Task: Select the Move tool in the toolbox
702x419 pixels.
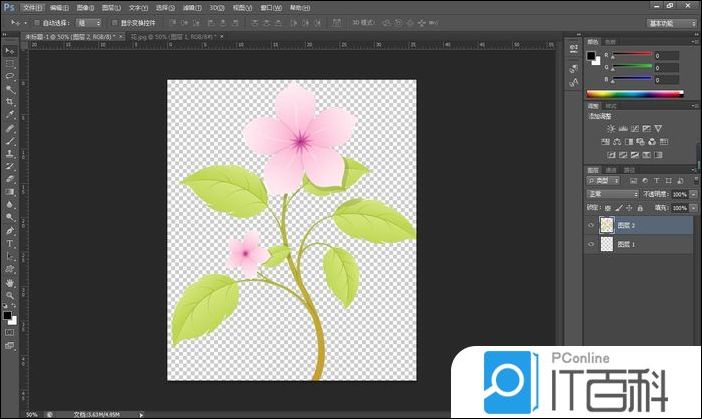Action: [10, 50]
